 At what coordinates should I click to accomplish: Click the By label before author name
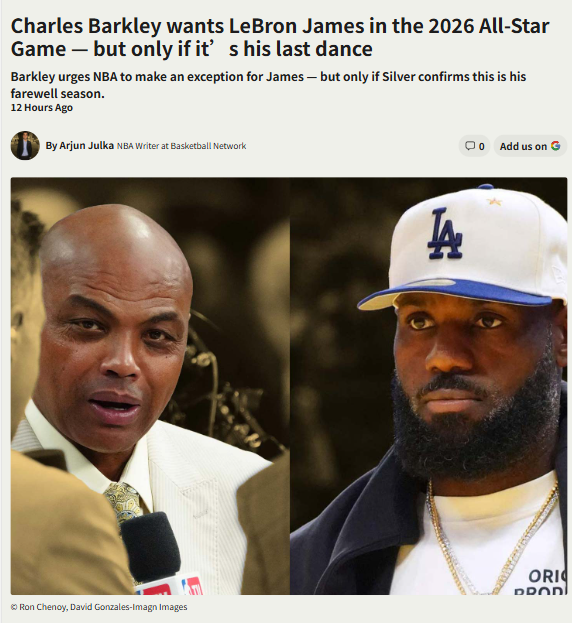point(51,146)
